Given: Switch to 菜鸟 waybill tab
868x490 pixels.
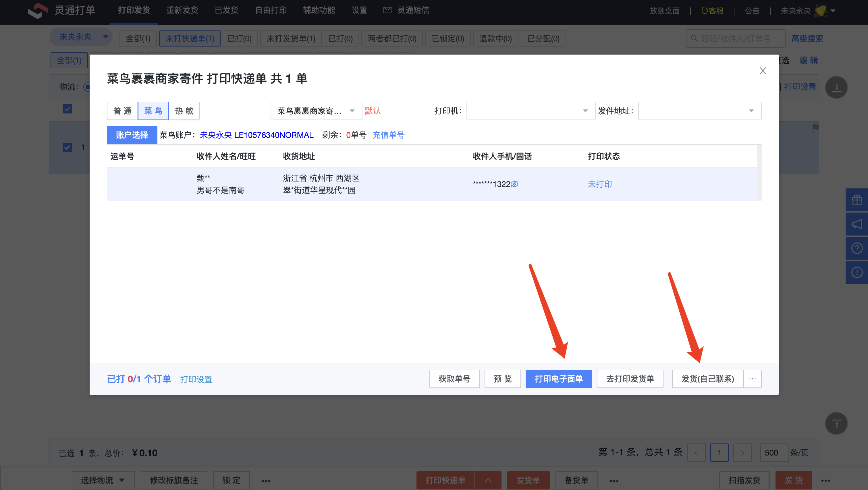Looking at the screenshot, I should click(153, 111).
